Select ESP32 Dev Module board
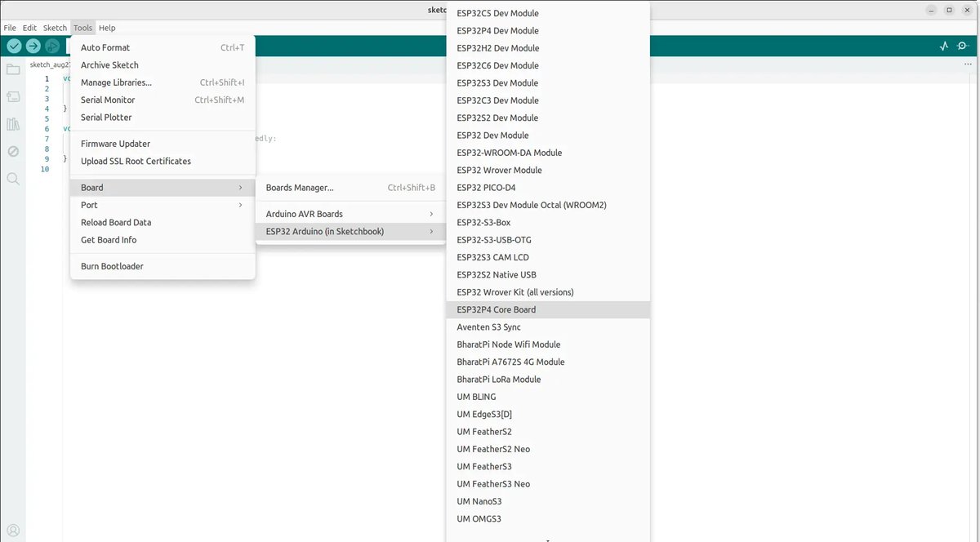This screenshot has height=542, width=980. point(548,135)
